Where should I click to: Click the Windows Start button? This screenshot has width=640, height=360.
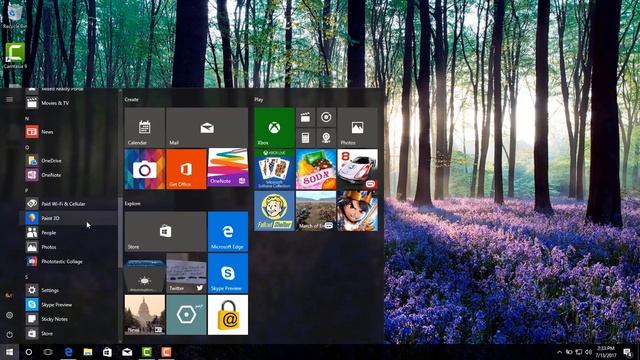[x=9, y=352]
